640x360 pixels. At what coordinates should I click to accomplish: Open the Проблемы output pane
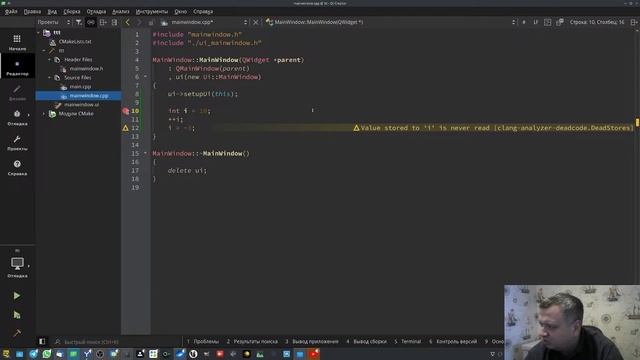pyautogui.click(x=203, y=341)
